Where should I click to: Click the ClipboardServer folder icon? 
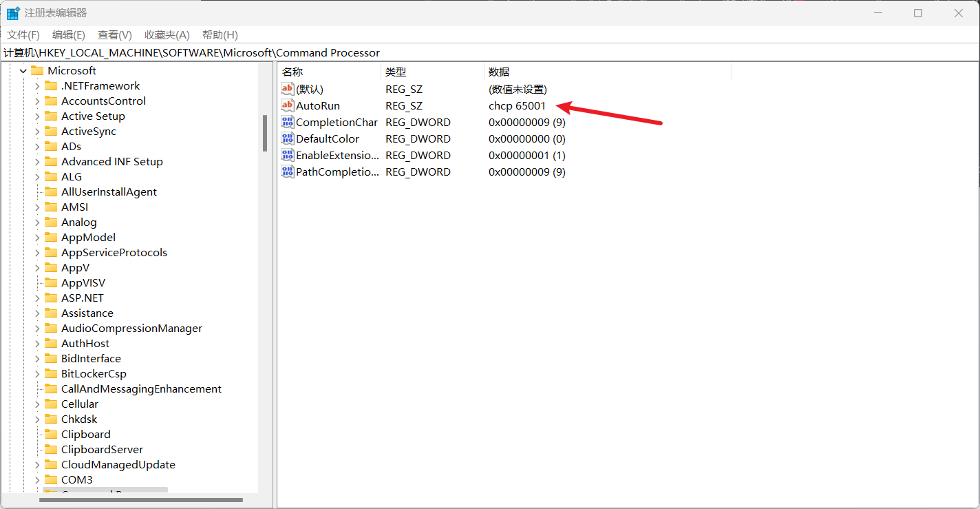click(x=51, y=450)
